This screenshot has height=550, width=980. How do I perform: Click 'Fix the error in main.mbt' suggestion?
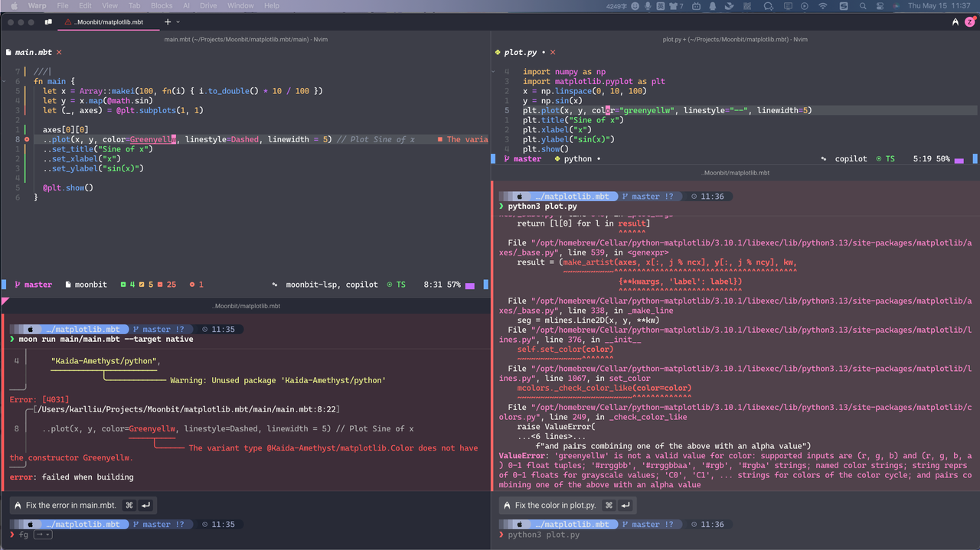(x=70, y=505)
